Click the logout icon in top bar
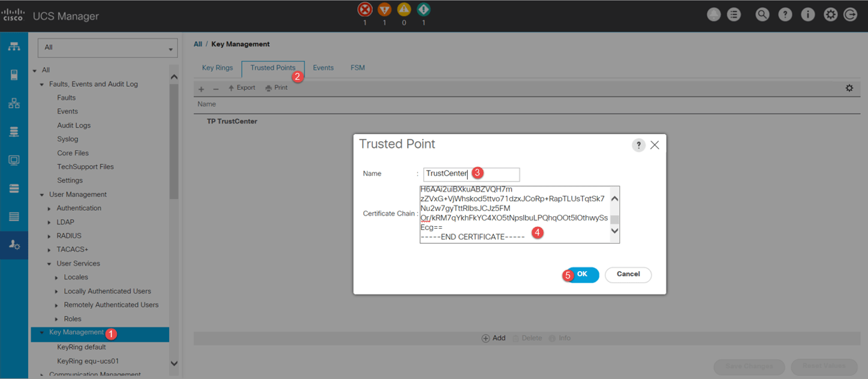The image size is (868, 379). point(850,15)
